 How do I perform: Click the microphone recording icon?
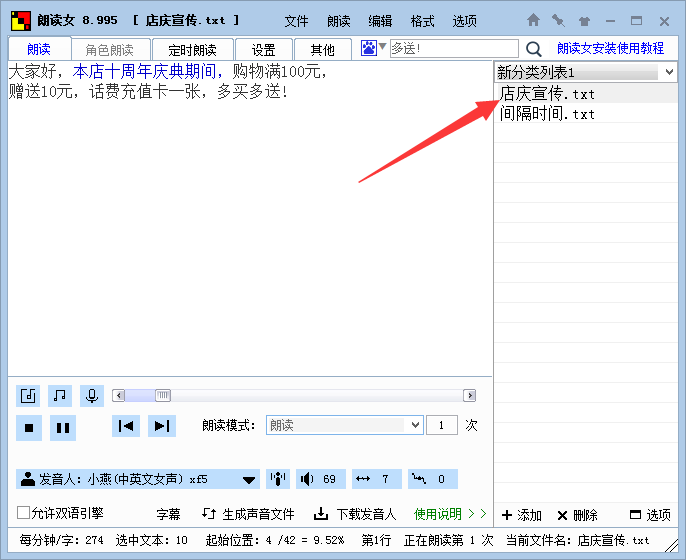(92, 395)
